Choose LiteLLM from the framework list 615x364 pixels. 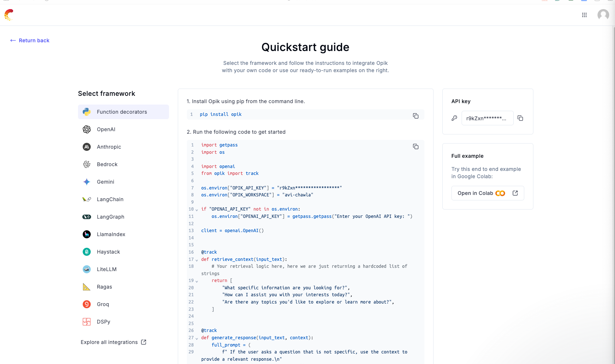click(x=124, y=269)
